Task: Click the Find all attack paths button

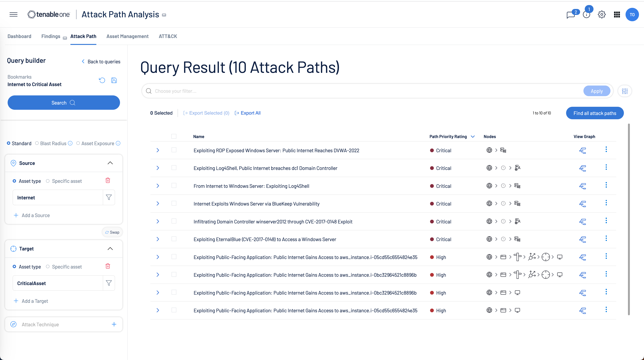Action: pyautogui.click(x=594, y=113)
